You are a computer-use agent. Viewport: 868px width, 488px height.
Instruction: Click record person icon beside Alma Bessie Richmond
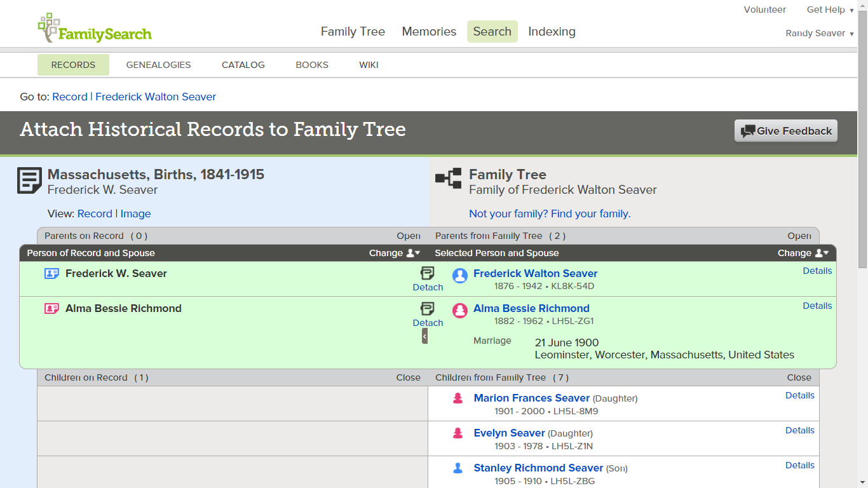click(x=51, y=309)
